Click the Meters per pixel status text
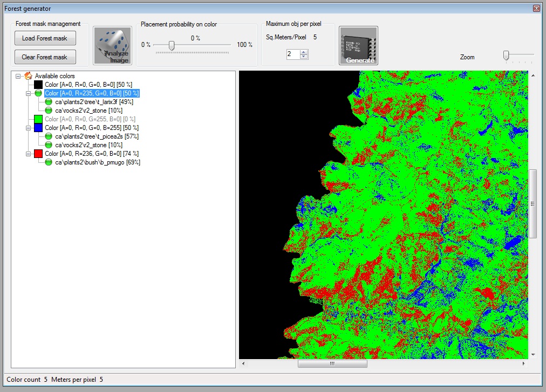Viewport: 546px width, 392px height. [x=77, y=380]
